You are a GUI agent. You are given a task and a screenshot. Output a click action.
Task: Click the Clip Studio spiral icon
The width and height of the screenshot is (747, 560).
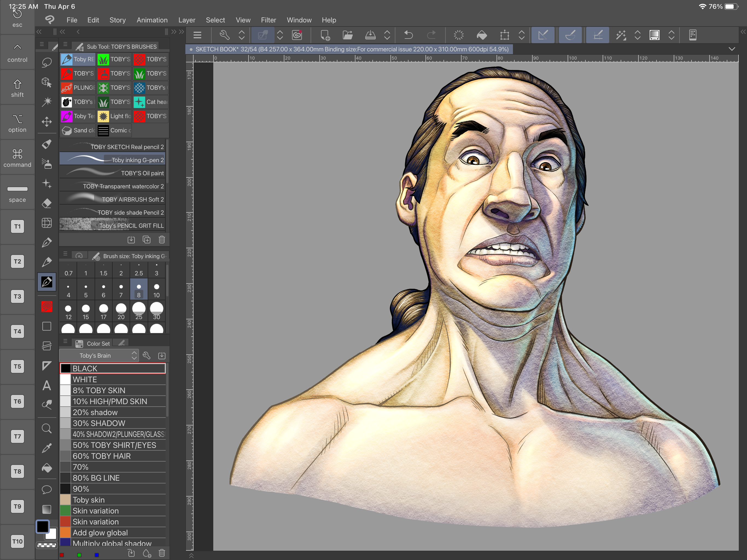(297, 35)
